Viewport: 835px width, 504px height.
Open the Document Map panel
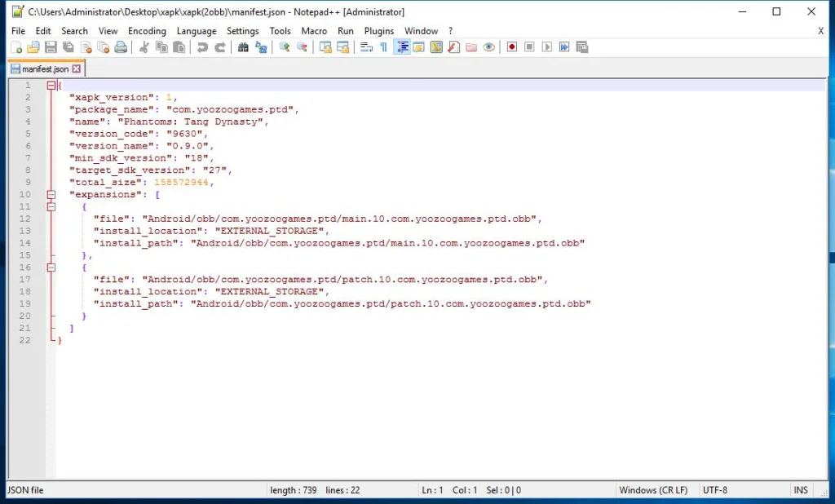[x=436, y=47]
